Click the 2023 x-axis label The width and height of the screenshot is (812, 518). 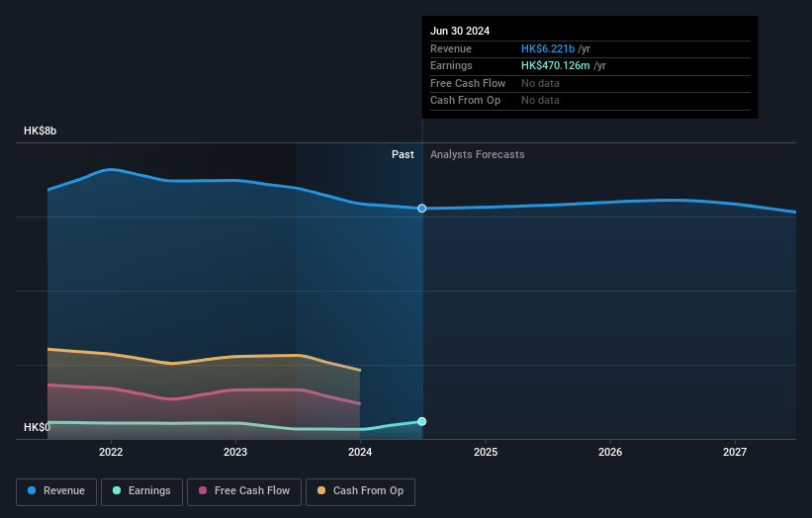coord(235,452)
